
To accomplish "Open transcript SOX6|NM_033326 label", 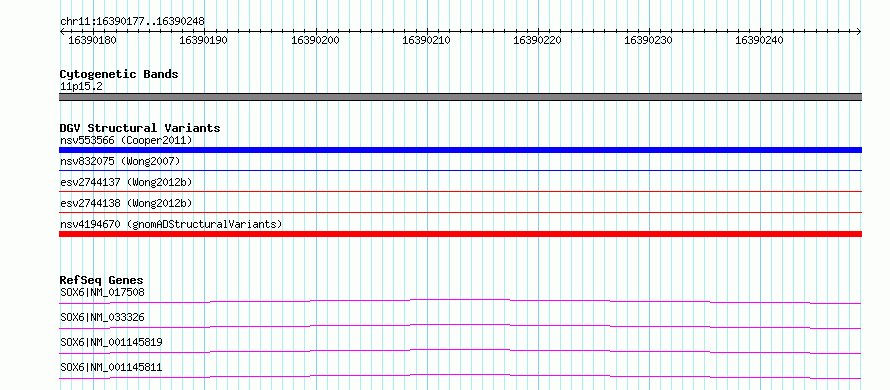I will (102, 317).
